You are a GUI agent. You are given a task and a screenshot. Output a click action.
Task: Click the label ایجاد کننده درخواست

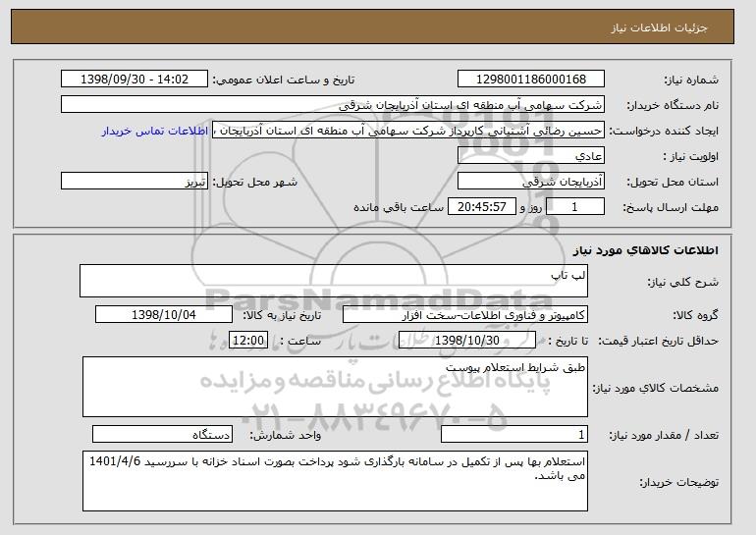(664, 131)
